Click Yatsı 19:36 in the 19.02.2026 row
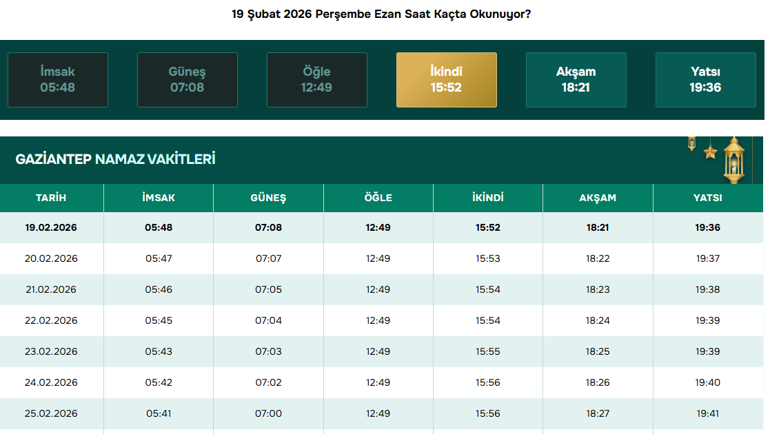Viewport: 770px width, 434px height. click(708, 227)
